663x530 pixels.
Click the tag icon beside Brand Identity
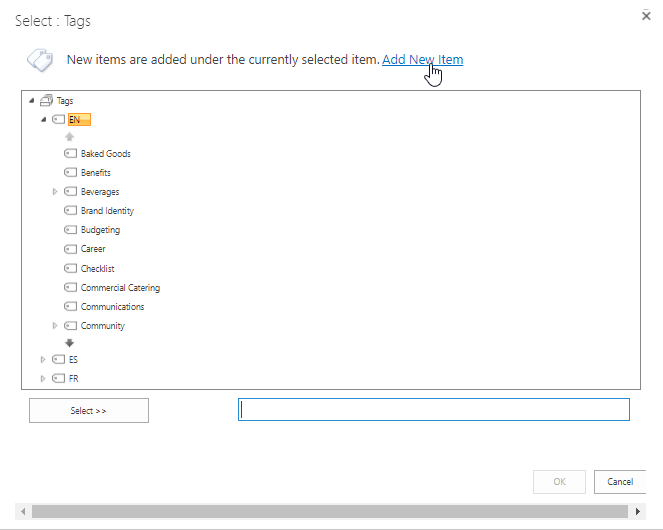(x=70, y=211)
